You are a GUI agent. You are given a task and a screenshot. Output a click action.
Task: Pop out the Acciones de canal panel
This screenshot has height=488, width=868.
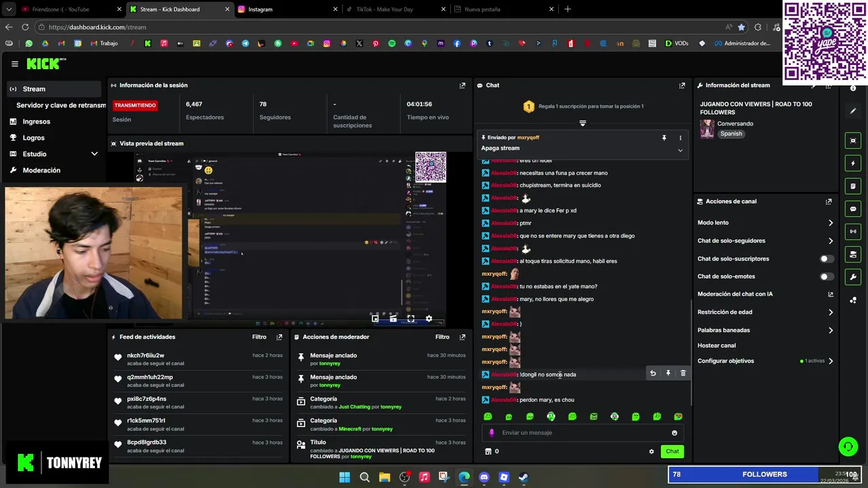pos(829,201)
